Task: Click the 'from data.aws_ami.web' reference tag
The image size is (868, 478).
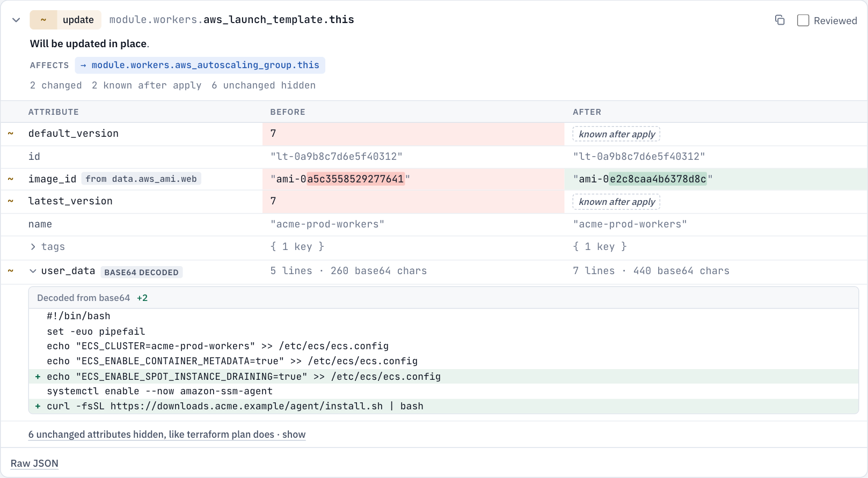Action: pyautogui.click(x=141, y=179)
